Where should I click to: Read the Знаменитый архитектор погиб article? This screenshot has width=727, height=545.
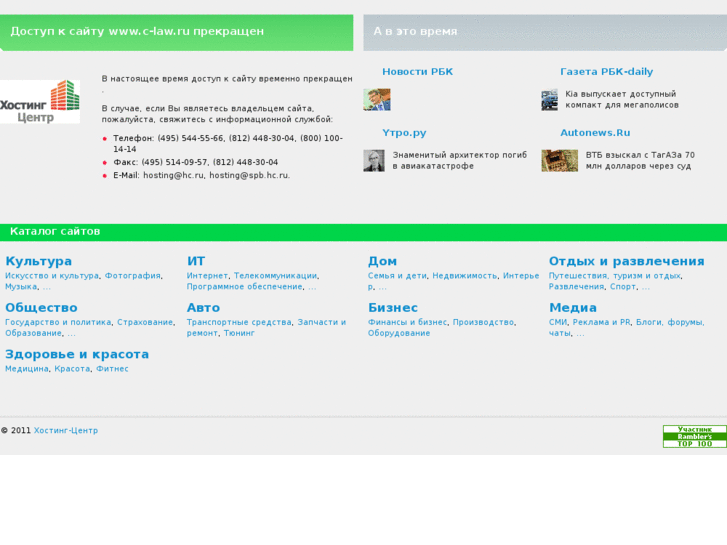460,160
